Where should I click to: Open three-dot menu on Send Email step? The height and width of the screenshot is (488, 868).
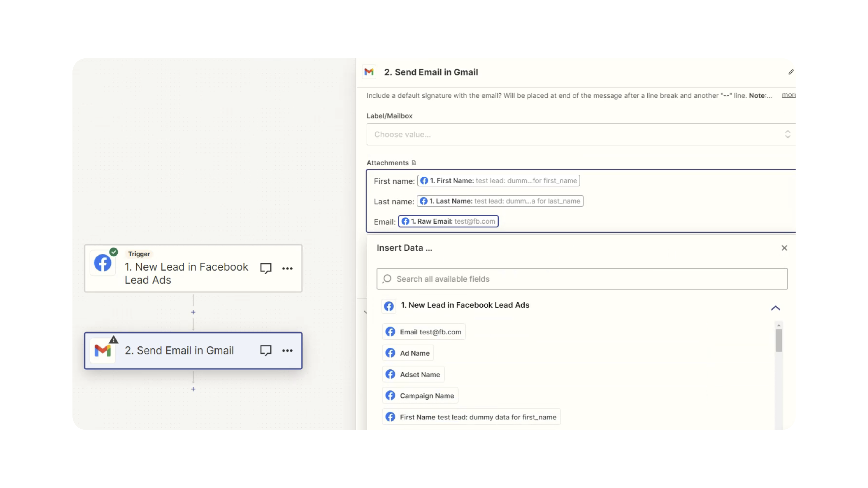coord(287,351)
